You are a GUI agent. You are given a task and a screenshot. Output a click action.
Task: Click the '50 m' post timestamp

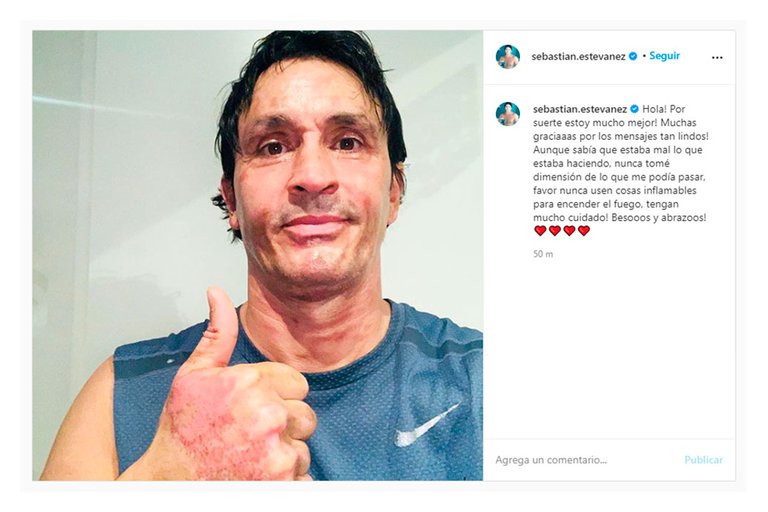point(543,254)
